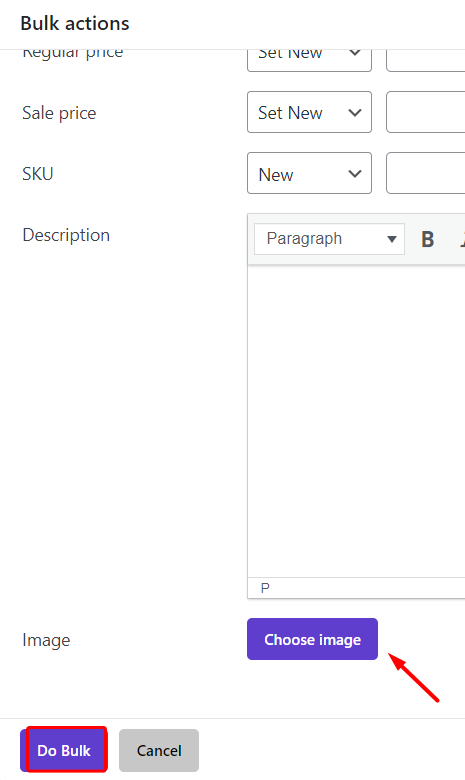Open the SKU action dropdown showing New
Screen dimensions: 465x780
coord(309,173)
